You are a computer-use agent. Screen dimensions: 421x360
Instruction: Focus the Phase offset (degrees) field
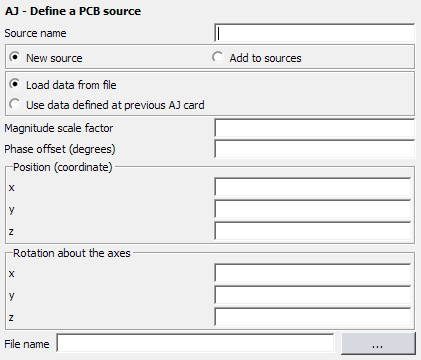pyautogui.click(x=314, y=149)
